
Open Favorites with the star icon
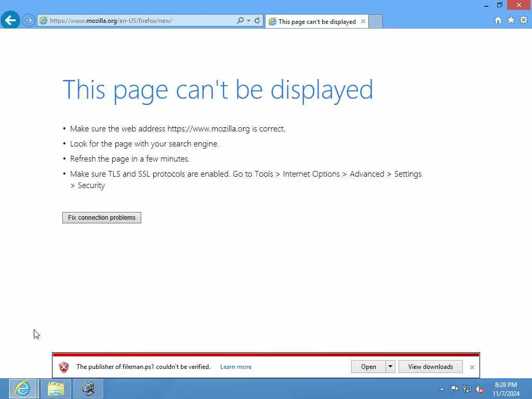point(511,20)
